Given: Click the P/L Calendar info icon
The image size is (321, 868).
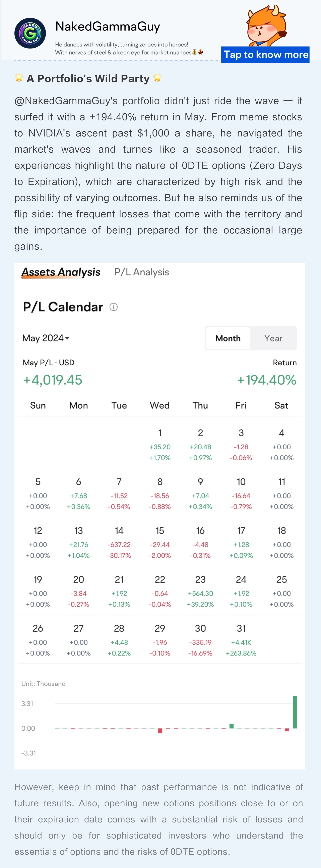Looking at the screenshot, I should click(114, 307).
